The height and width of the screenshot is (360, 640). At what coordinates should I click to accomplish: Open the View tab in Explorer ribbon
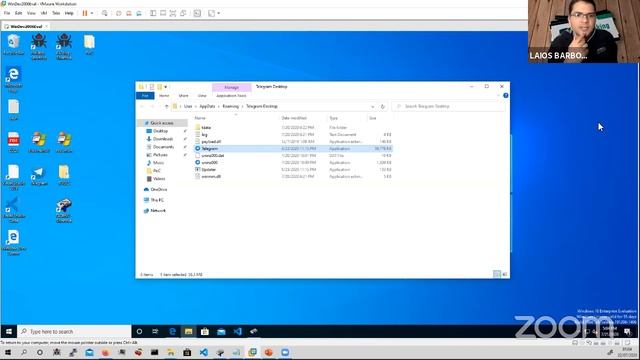(x=202, y=96)
